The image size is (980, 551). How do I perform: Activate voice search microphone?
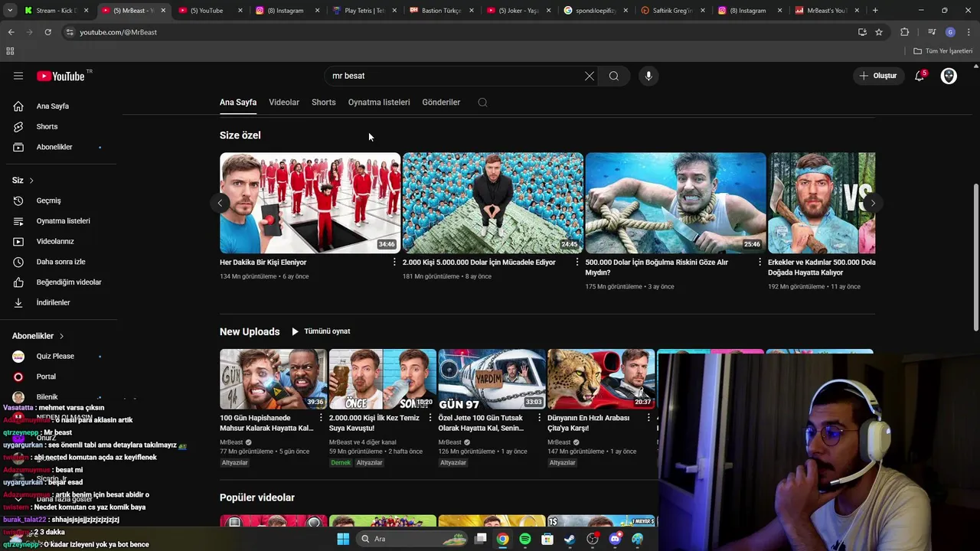pyautogui.click(x=648, y=76)
